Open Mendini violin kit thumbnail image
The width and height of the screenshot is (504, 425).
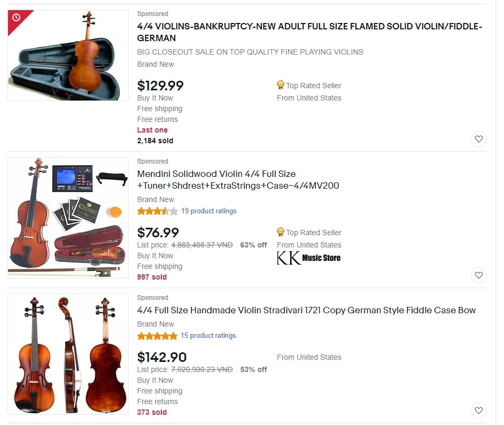click(68, 218)
